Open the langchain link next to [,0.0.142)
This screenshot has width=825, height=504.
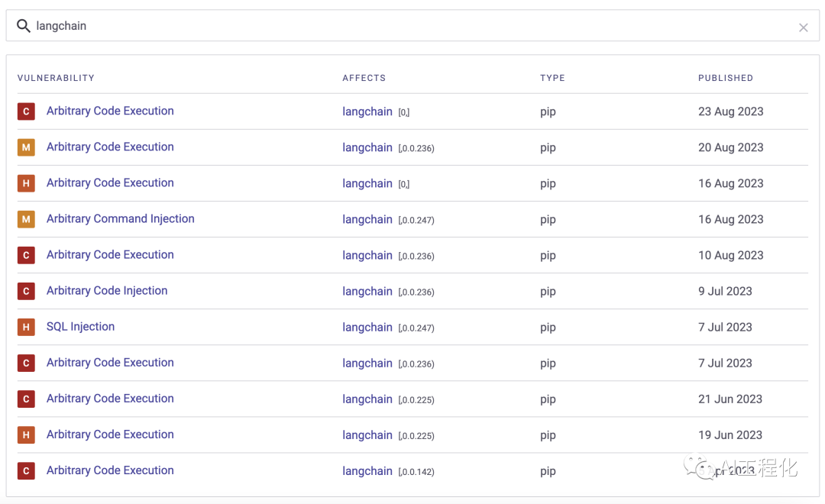(x=367, y=471)
